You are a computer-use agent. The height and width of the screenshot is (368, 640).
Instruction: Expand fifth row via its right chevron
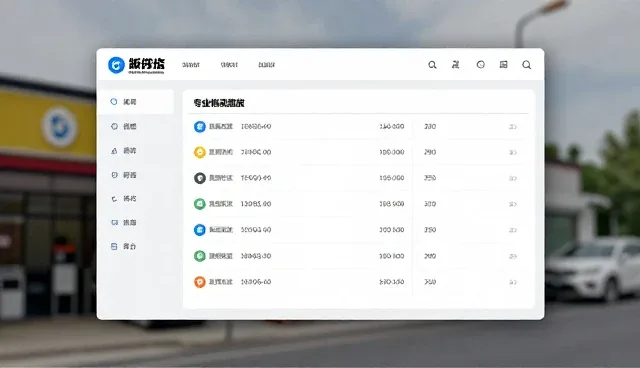point(513,230)
